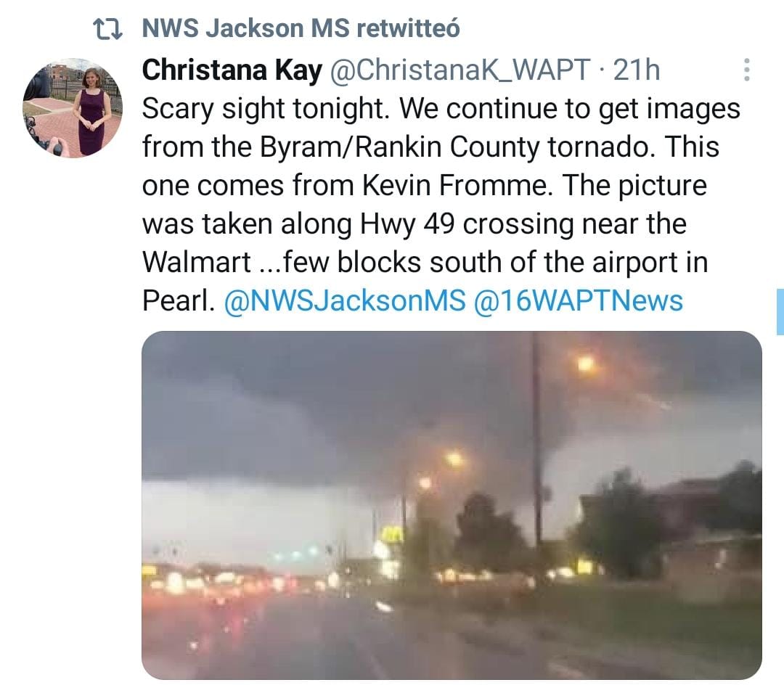Click the retweet arrows icon above the tweet

pos(108,29)
